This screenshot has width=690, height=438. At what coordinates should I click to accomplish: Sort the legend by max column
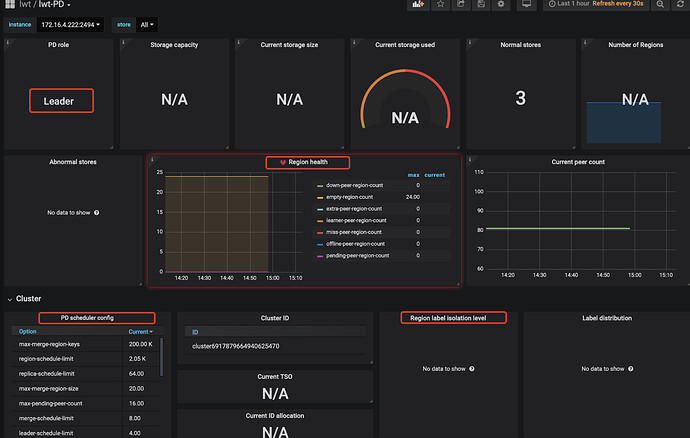(x=413, y=175)
